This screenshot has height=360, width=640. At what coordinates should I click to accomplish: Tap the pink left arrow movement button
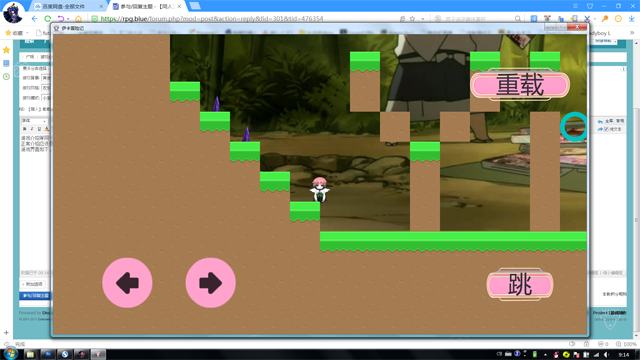pyautogui.click(x=127, y=282)
